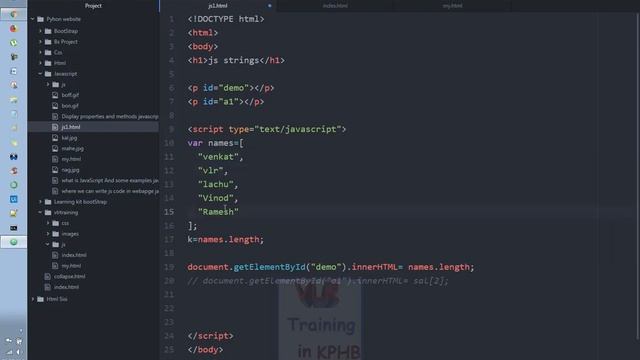Click getElementById on line 19
This screenshot has height=360, width=640.
269,267
